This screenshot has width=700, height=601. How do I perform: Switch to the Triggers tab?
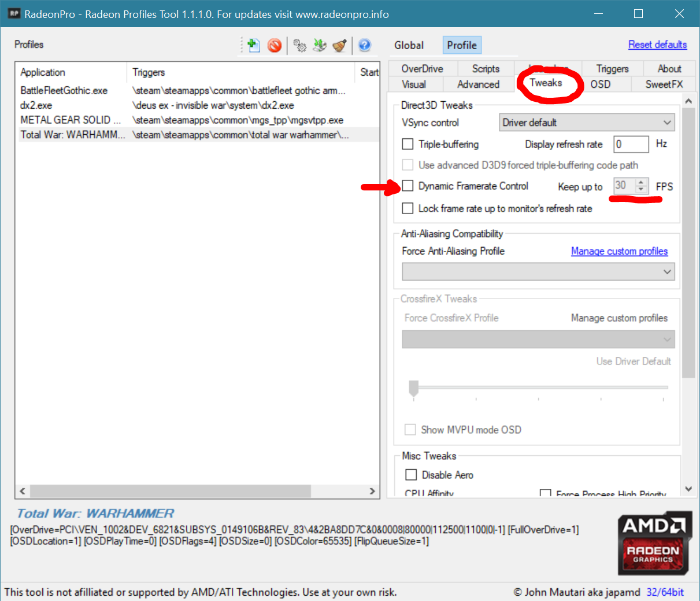[x=612, y=69]
